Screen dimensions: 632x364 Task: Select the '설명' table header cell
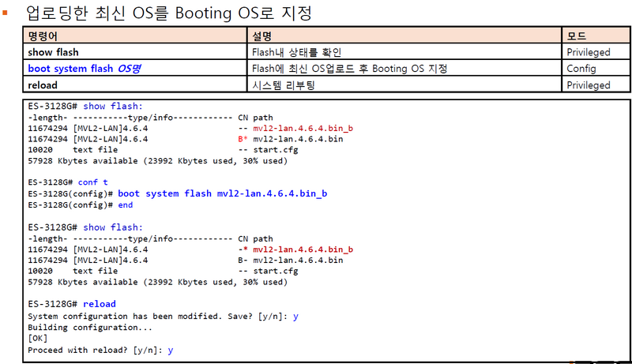point(404,36)
